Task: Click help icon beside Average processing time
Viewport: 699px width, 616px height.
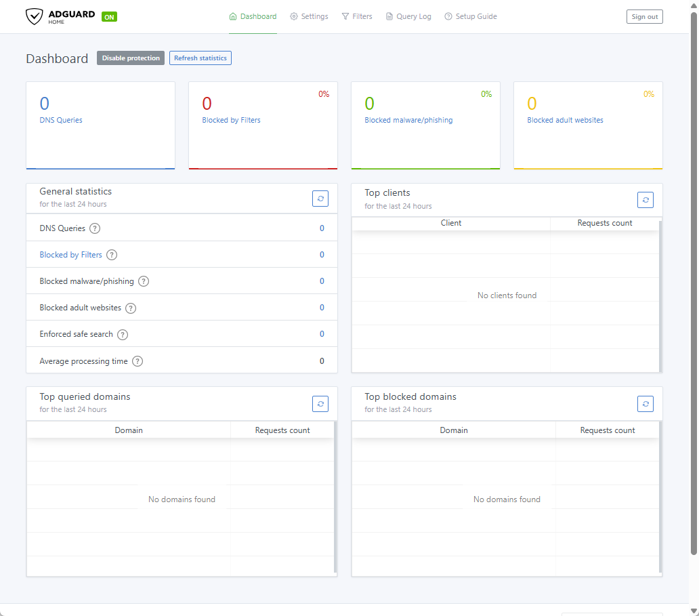Action: pyautogui.click(x=137, y=361)
